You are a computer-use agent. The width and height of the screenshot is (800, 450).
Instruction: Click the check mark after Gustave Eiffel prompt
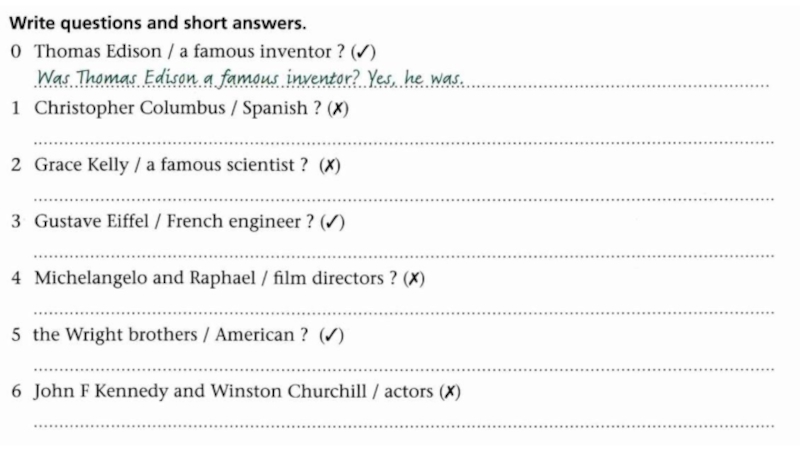tap(335, 222)
